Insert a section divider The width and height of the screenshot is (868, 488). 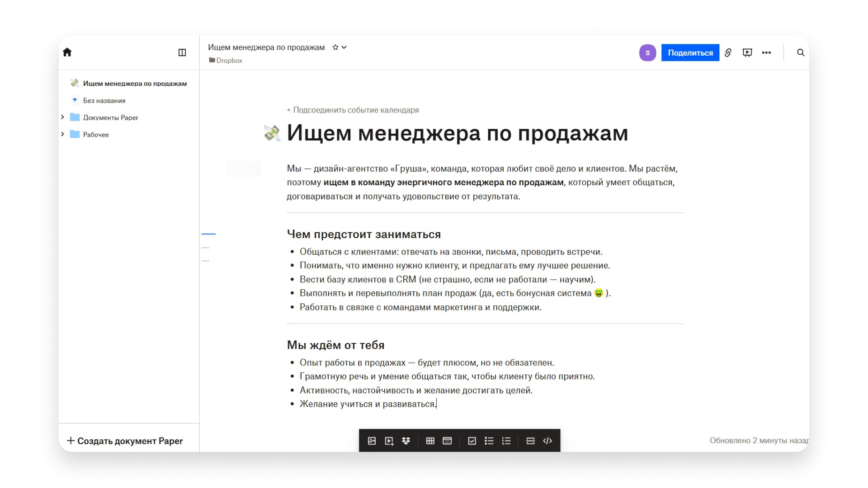click(530, 441)
